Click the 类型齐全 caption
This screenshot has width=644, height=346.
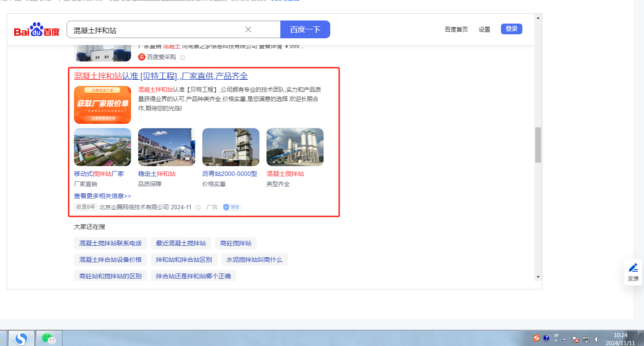pos(278,184)
